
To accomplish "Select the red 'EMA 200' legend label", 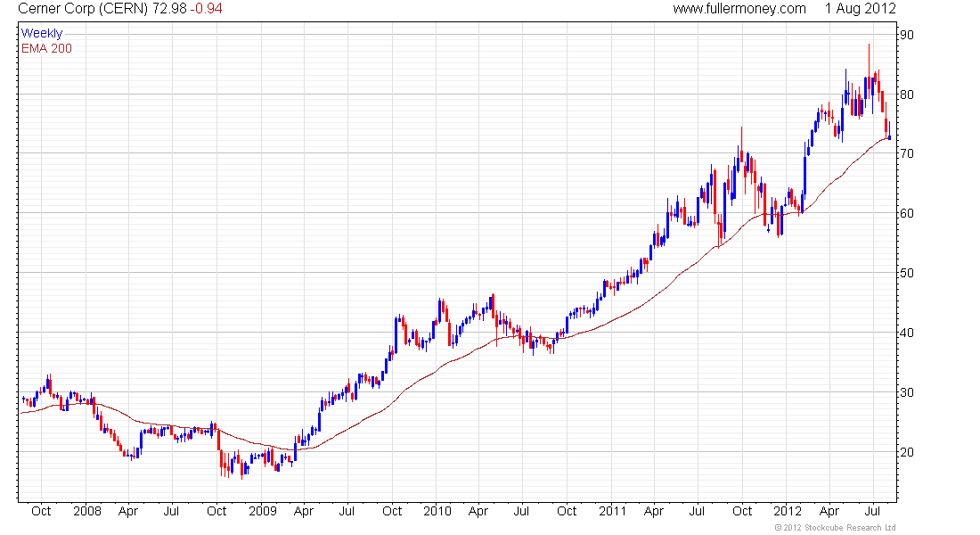I will (x=46, y=48).
